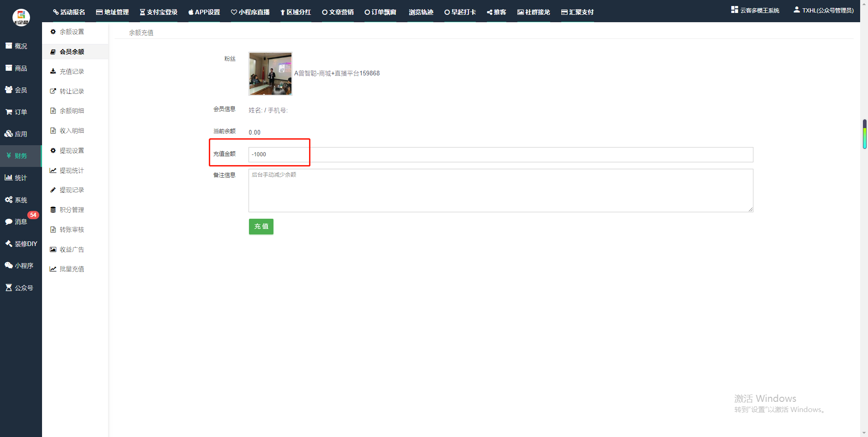Click the fan's avatar thumbnail
Image resolution: width=868 pixels, height=437 pixels.
pyautogui.click(x=270, y=74)
